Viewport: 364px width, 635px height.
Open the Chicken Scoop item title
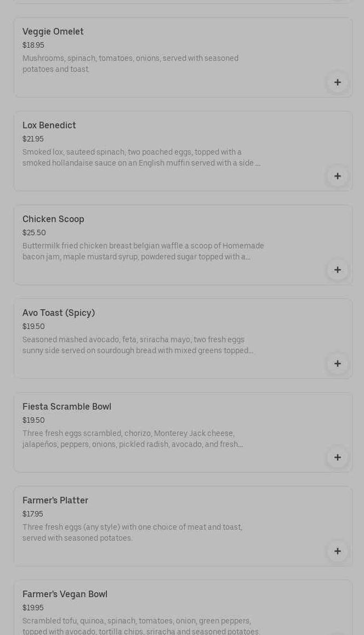[x=53, y=219]
